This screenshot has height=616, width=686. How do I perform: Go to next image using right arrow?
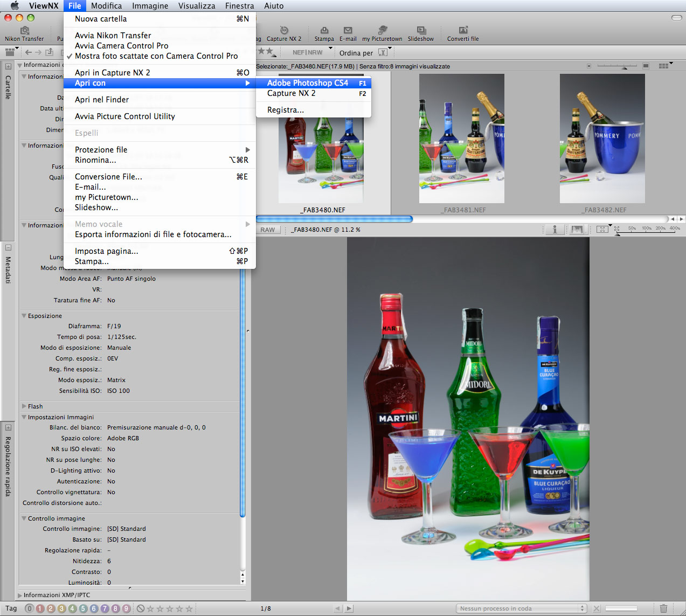coord(349,608)
